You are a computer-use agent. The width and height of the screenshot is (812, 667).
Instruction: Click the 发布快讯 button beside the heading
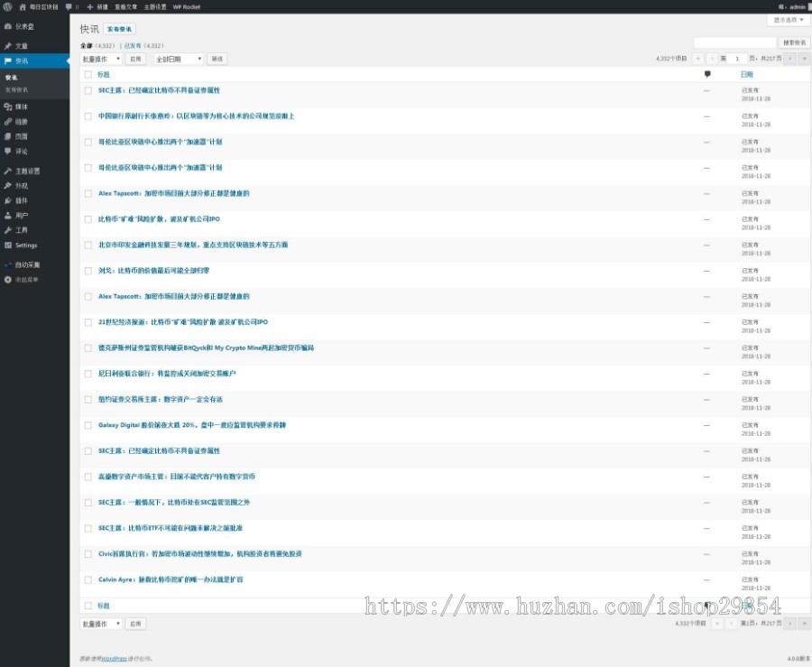[120, 29]
